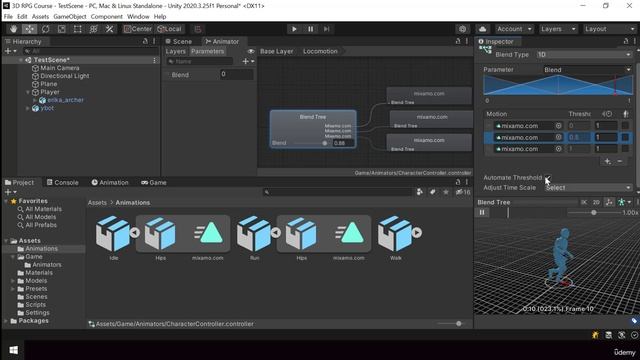The image size is (640, 360).
Task: Toggle mirror checkbox on first motion row
Action: [625, 126]
